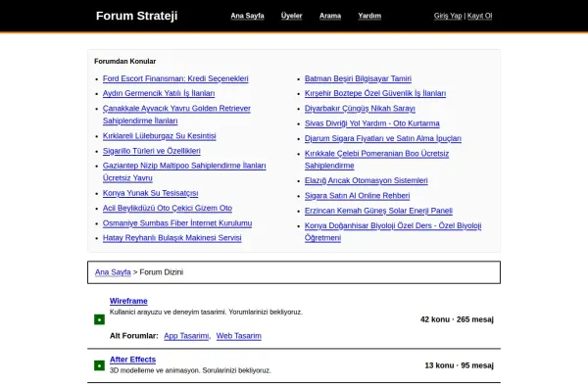Open the Üyeler menu item

(291, 16)
